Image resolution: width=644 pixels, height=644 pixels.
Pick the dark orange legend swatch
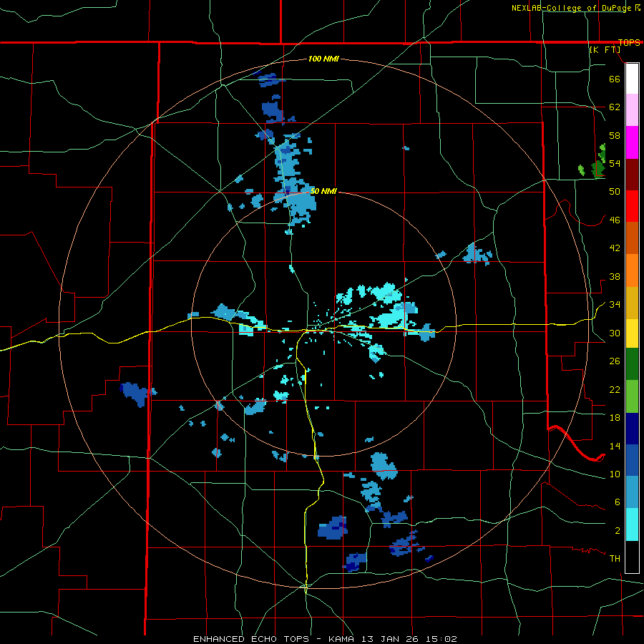pos(632,238)
